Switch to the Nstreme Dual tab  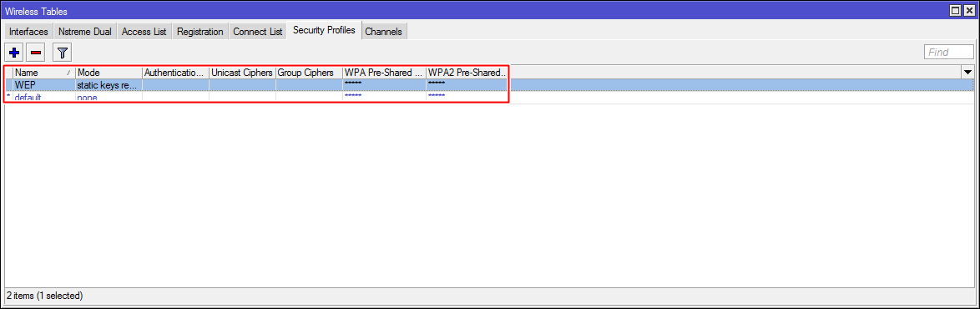tap(85, 31)
